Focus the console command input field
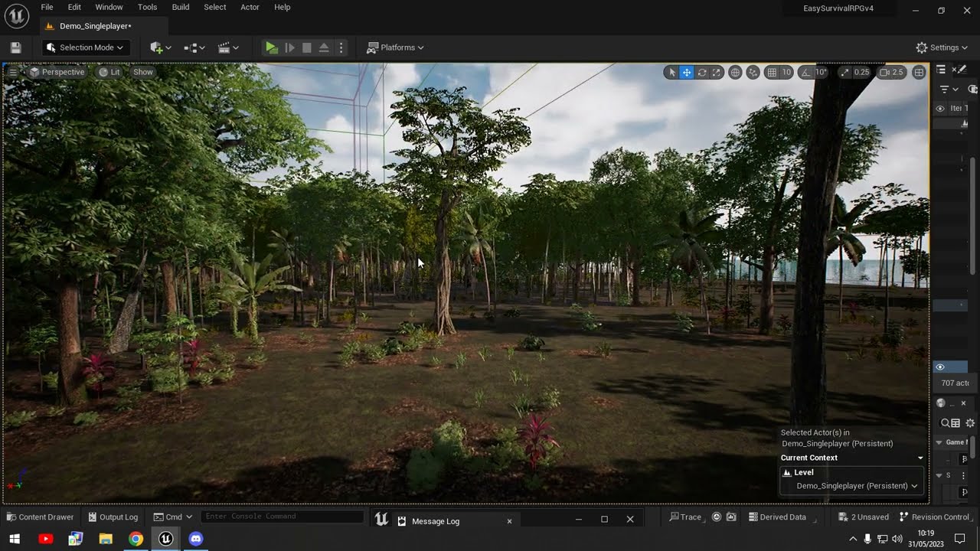The height and width of the screenshot is (551, 980). [283, 517]
